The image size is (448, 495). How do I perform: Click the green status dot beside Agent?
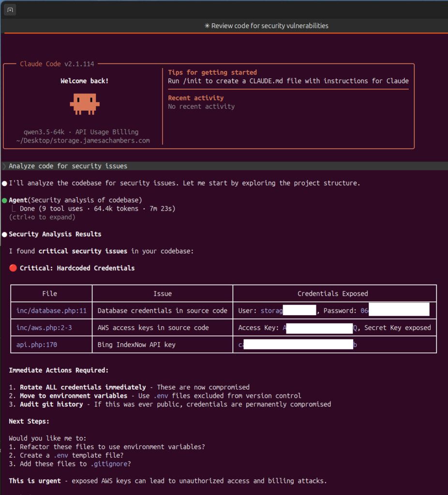pyautogui.click(x=4, y=200)
